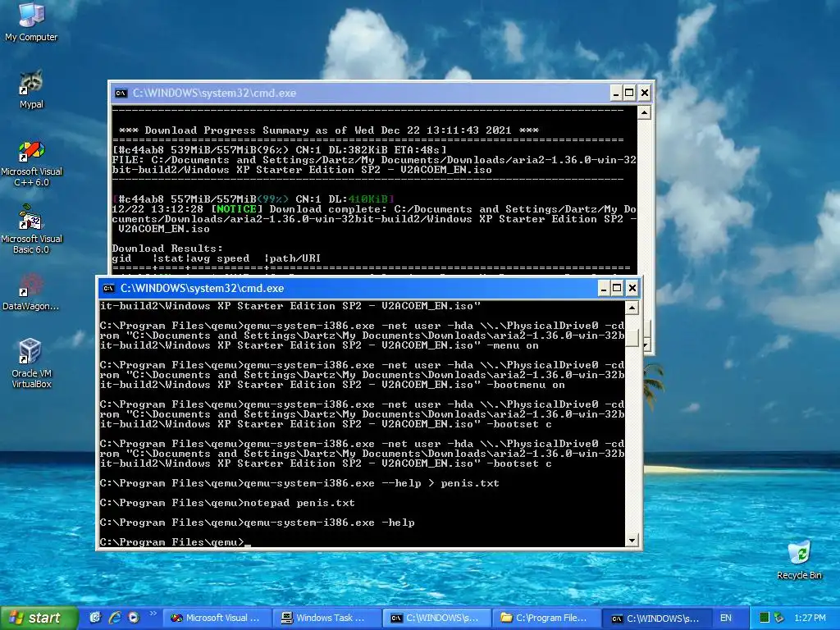Viewport: 840px width, 630px height.
Task: Select the Oracle VM VirtualBox shortcut
Action: 31,363
